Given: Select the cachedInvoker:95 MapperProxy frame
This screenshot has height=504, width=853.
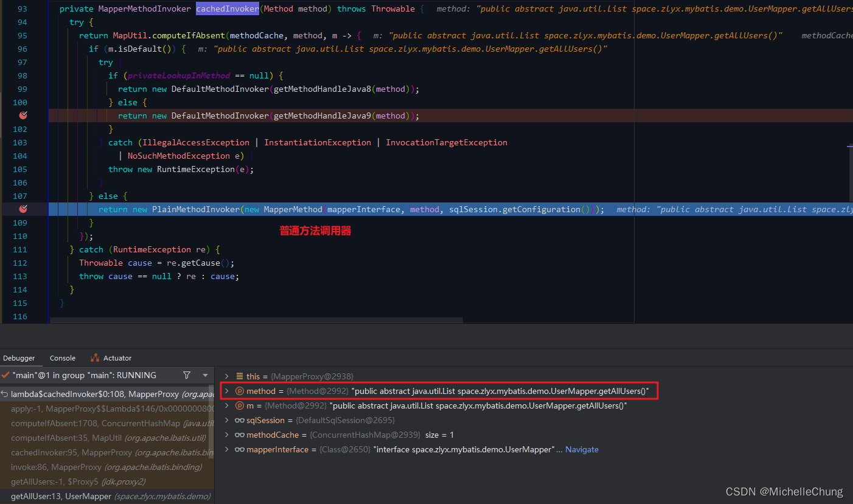Looking at the screenshot, I should (107, 452).
